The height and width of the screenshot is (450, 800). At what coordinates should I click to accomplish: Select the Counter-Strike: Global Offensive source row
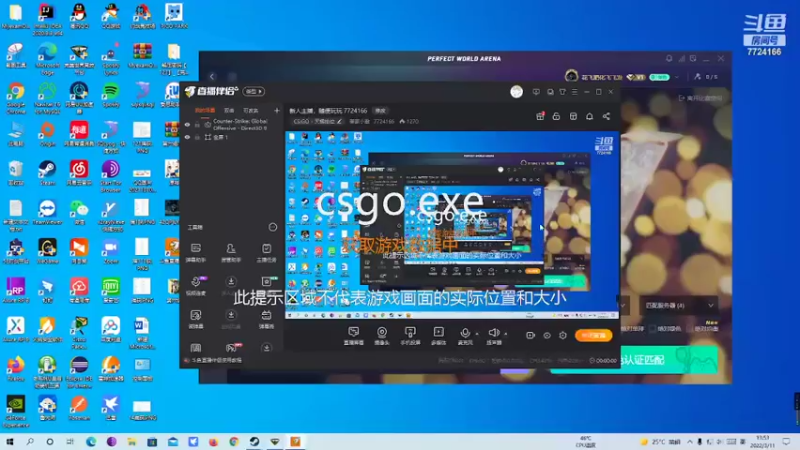pyautogui.click(x=233, y=124)
